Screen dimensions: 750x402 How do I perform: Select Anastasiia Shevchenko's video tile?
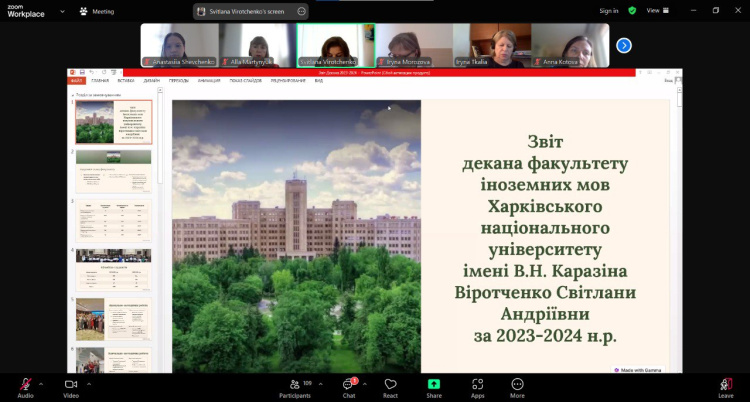(179, 45)
